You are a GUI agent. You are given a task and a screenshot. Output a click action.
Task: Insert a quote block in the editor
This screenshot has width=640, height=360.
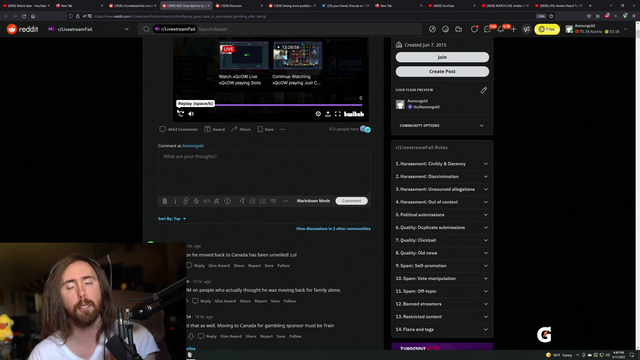(x=273, y=201)
